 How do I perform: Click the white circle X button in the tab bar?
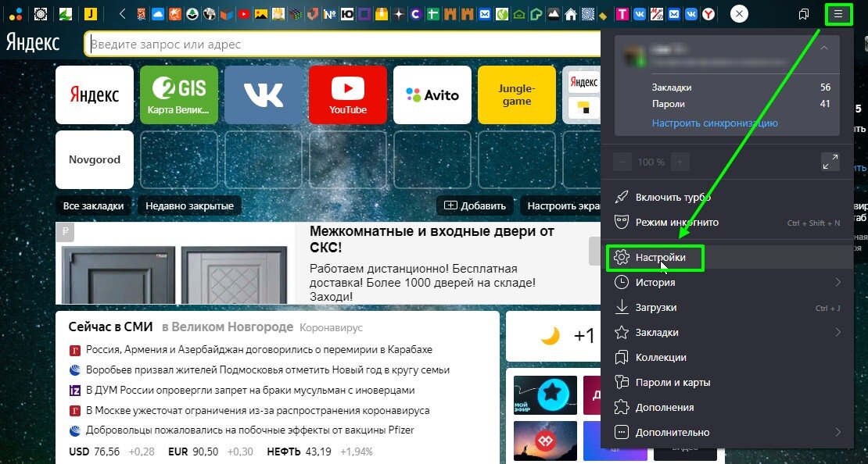click(739, 14)
